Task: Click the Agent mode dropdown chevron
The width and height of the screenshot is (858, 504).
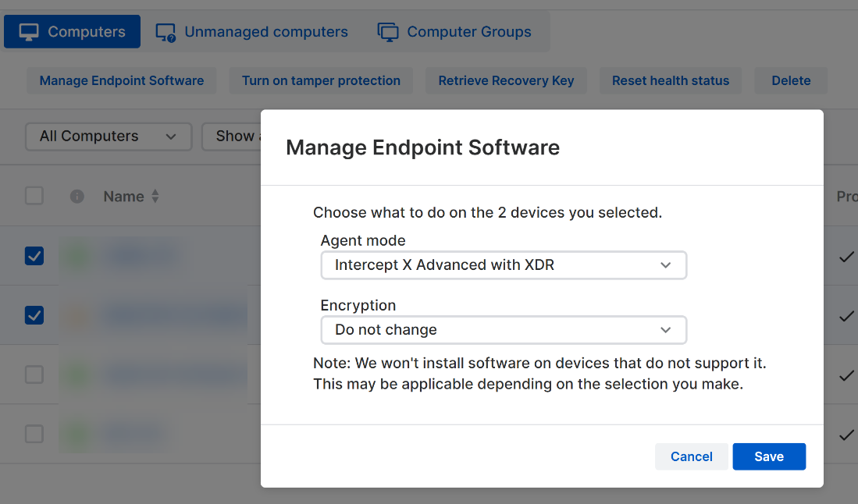Action: [x=665, y=265]
